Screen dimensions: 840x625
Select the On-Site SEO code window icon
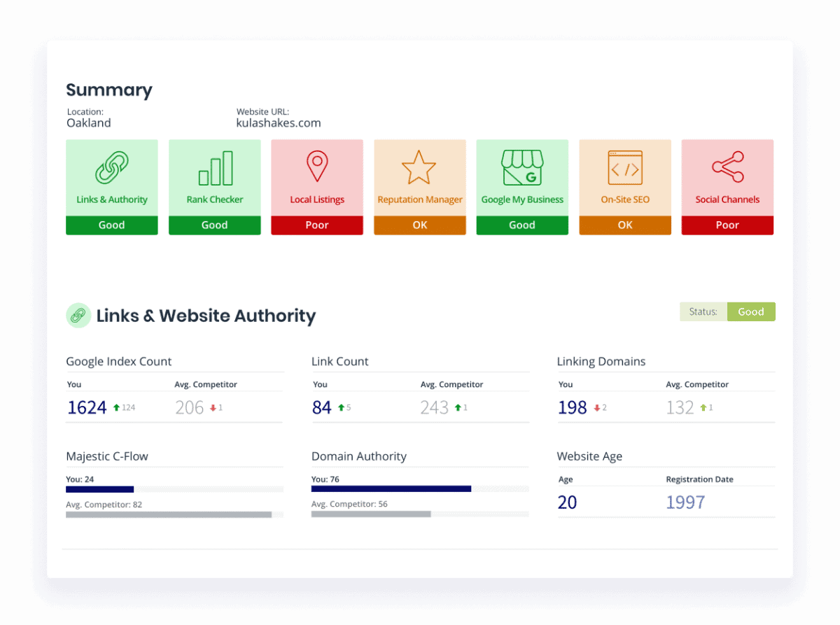(x=624, y=168)
